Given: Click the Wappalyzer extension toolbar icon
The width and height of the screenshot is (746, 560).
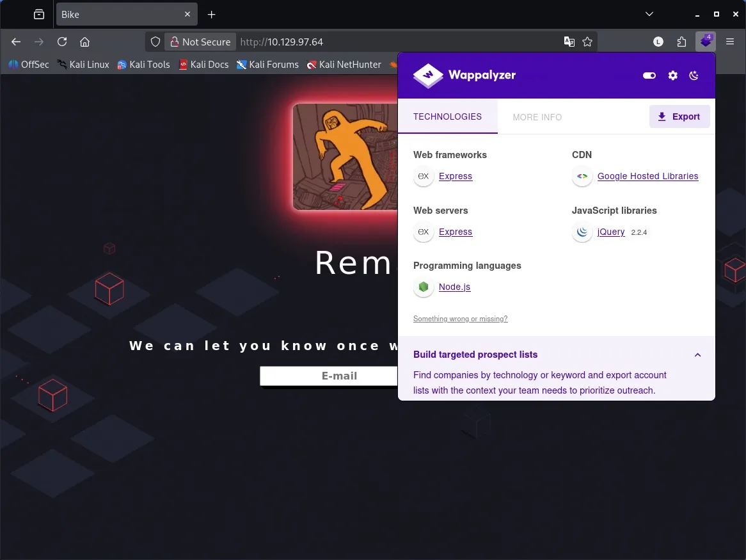Looking at the screenshot, I should (x=705, y=42).
